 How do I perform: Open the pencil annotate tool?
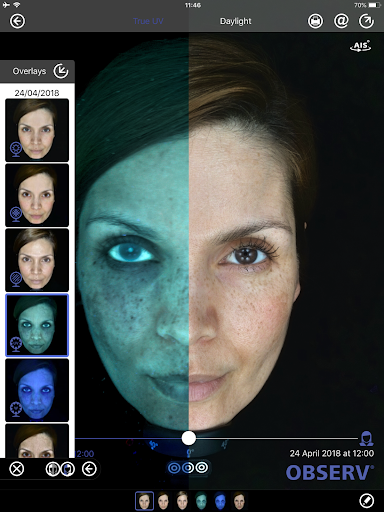pos(366,500)
